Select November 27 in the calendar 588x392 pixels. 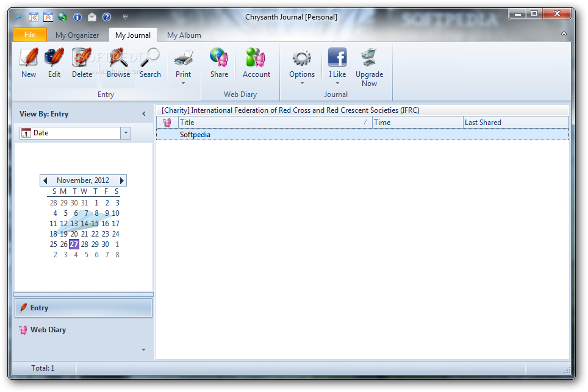[74, 244]
